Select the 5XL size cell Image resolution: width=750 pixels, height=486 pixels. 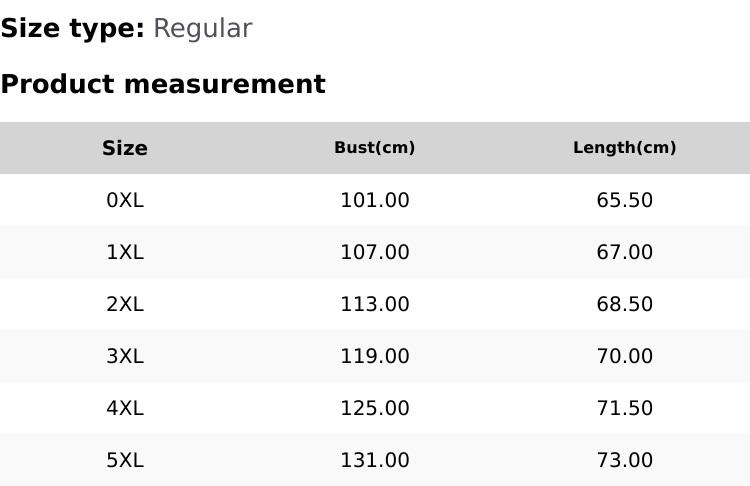pos(125,460)
